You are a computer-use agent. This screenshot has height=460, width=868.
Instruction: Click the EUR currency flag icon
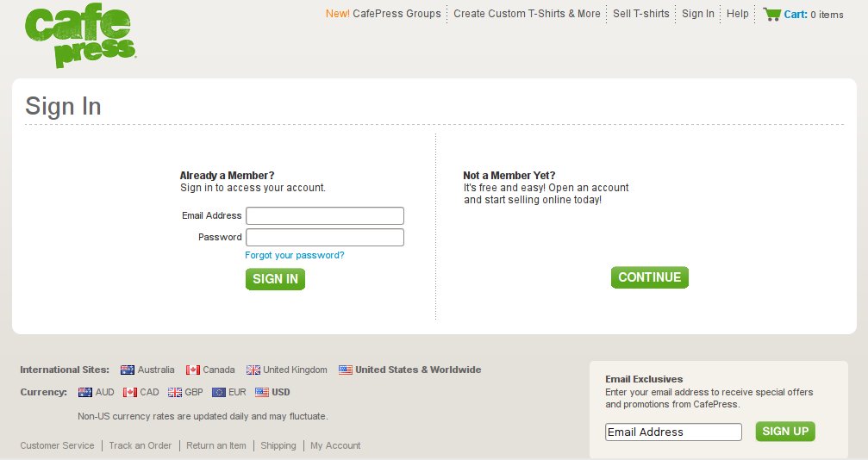coord(219,393)
